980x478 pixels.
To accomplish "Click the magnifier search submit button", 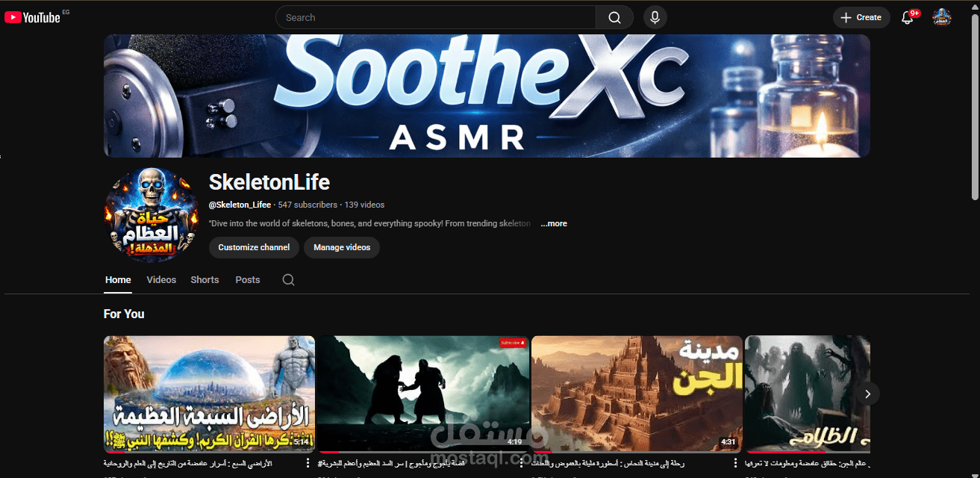I will pos(614,17).
